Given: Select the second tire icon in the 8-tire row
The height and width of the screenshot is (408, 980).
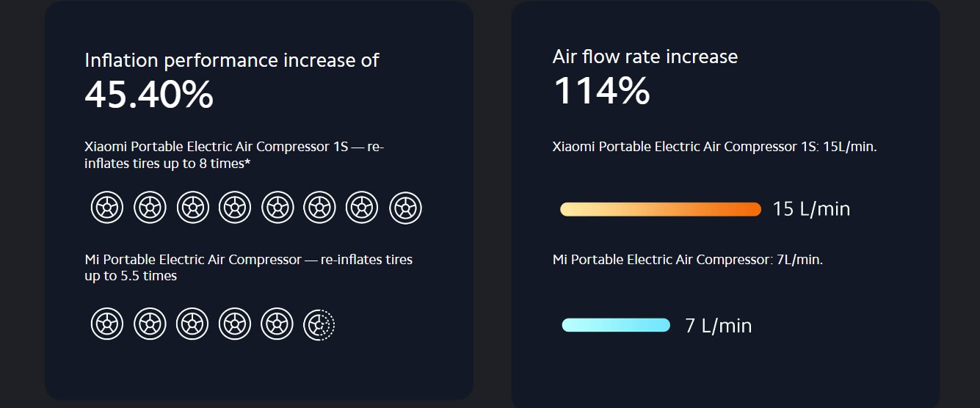Looking at the screenshot, I should 150,208.
